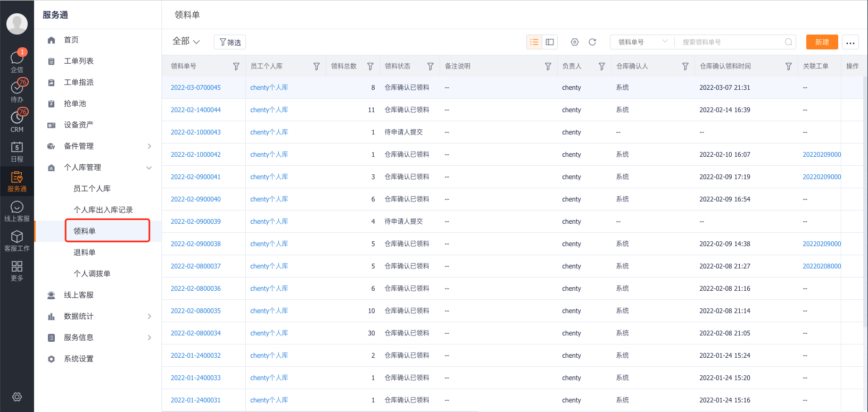The width and height of the screenshot is (868, 412).
Task: Switch to split panel view icon
Action: tap(550, 42)
